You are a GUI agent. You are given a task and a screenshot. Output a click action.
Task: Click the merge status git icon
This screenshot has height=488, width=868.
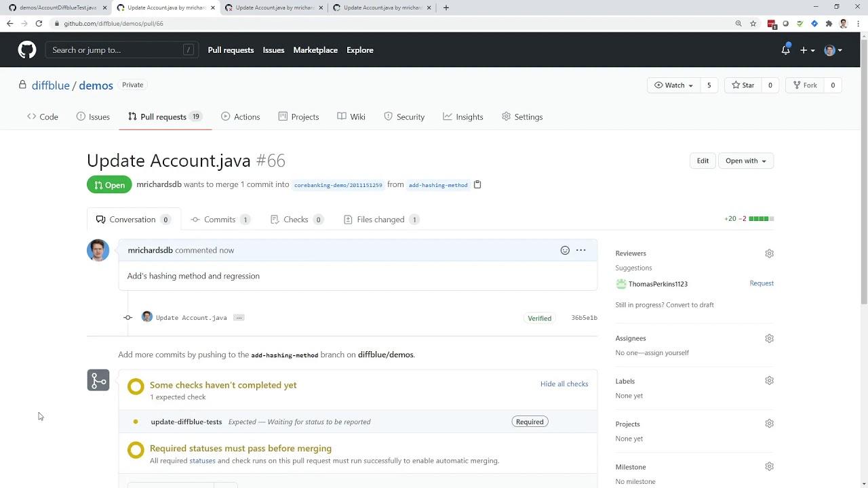click(98, 380)
